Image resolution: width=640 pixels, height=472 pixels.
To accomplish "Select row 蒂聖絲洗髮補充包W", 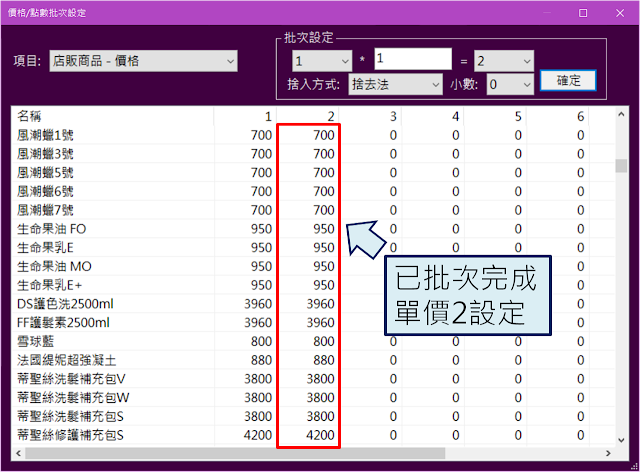I will [313, 398].
